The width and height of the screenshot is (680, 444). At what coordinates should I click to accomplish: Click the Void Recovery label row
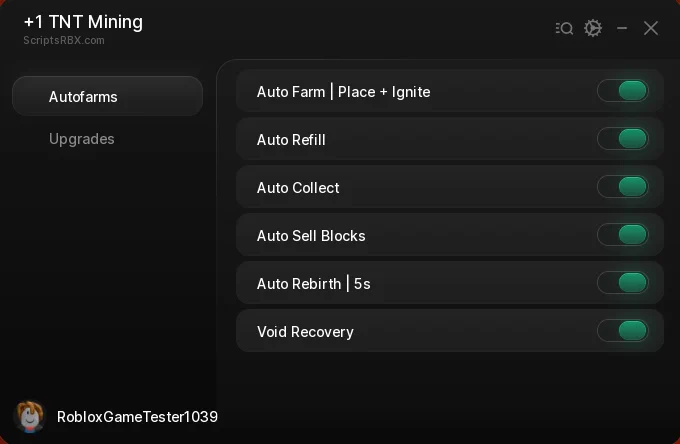[450, 331]
